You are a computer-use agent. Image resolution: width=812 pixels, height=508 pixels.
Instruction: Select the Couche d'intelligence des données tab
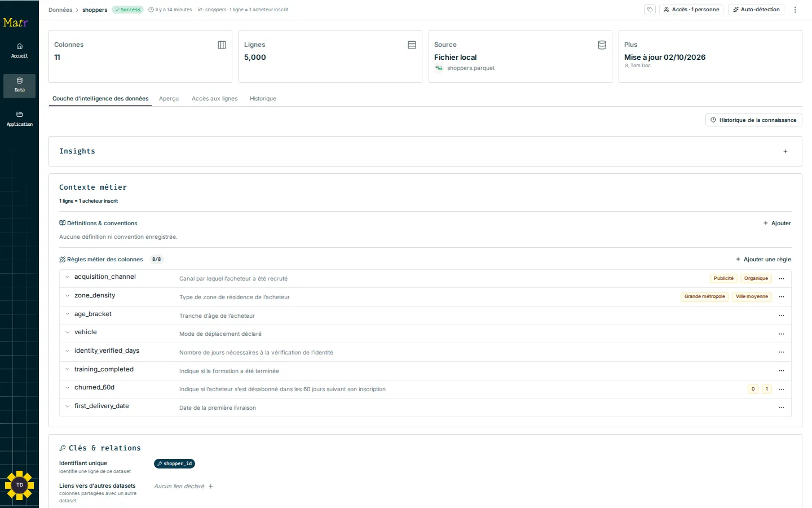(100, 99)
